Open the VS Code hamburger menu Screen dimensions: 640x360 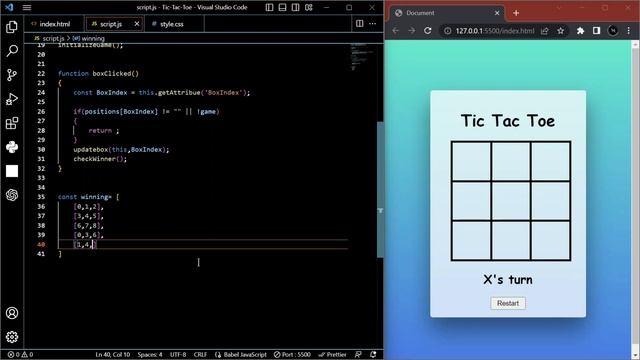[27, 7]
